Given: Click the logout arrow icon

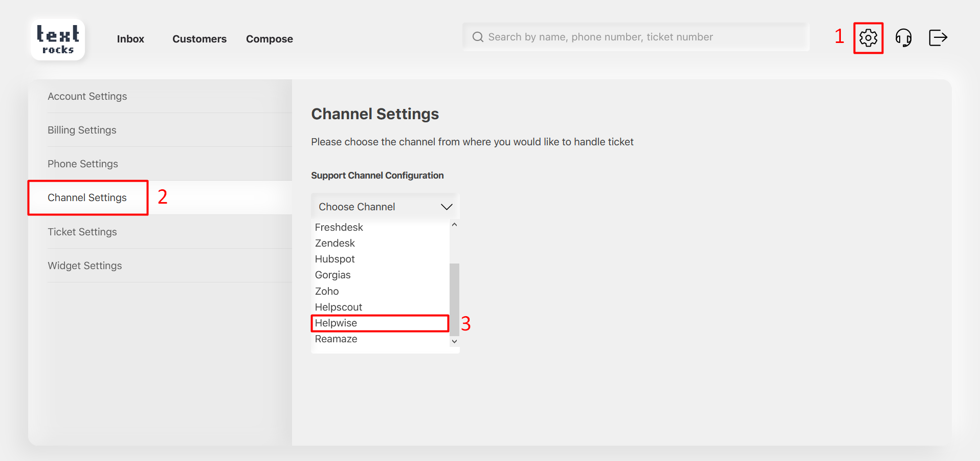Looking at the screenshot, I should 938,38.
